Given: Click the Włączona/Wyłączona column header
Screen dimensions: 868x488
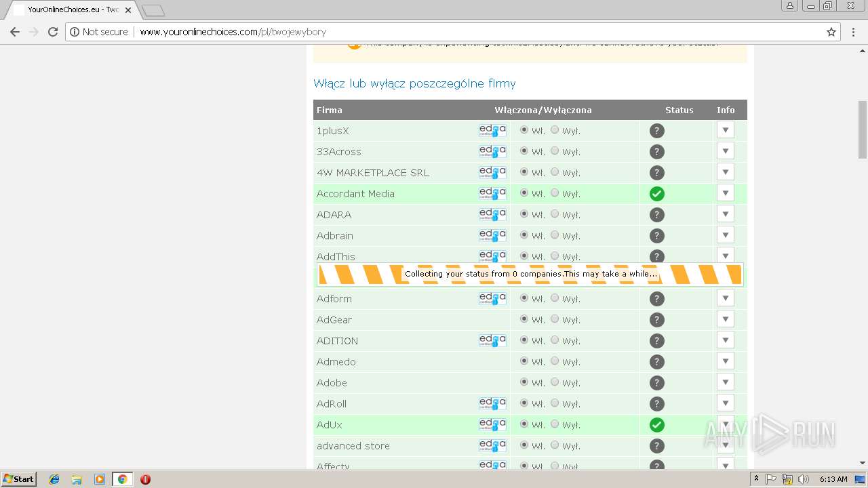Looking at the screenshot, I should pyautogui.click(x=543, y=110).
